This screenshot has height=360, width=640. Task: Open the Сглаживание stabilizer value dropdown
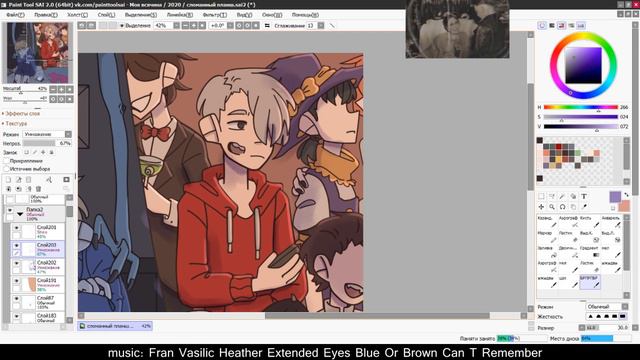(x=321, y=26)
